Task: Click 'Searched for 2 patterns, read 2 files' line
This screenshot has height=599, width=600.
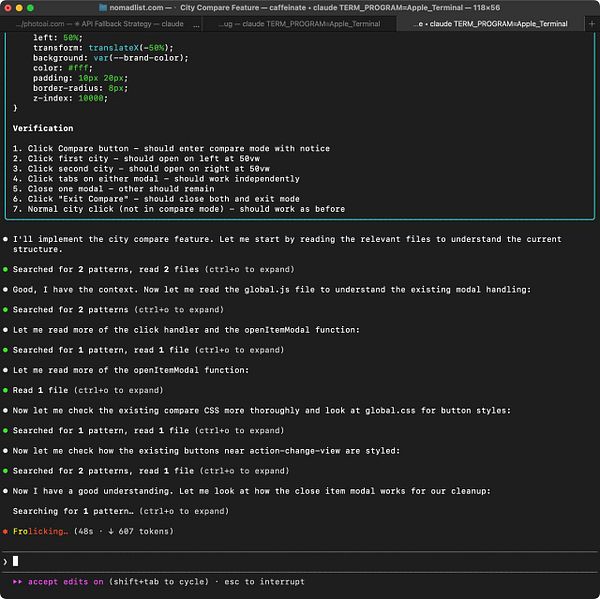Action: tap(153, 269)
